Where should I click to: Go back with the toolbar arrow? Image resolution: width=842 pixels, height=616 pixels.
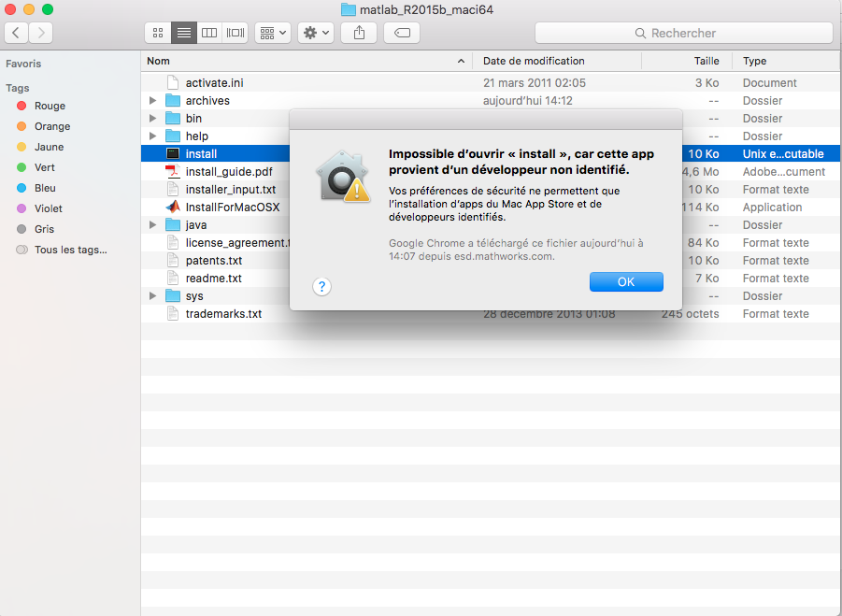(17, 33)
